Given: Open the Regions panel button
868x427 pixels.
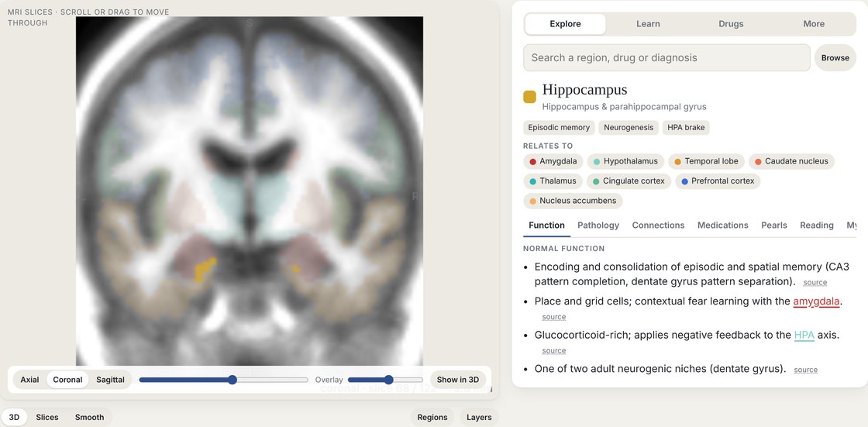Looking at the screenshot, I should click(x=432, y=418).
